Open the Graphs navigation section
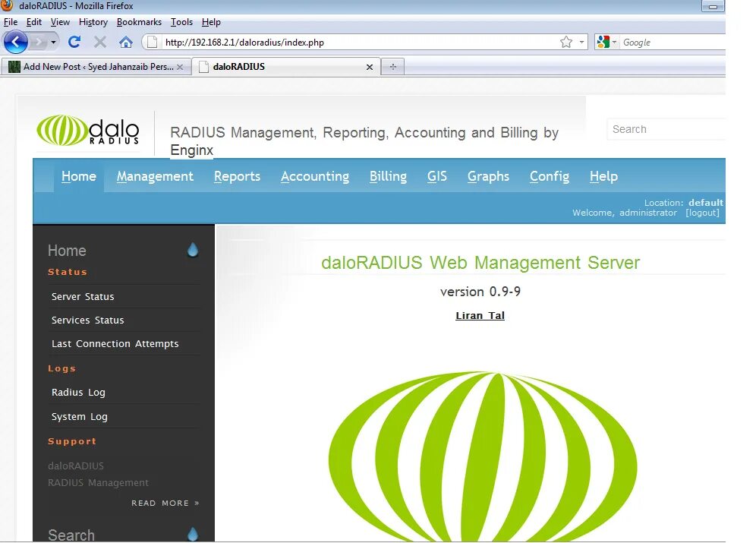756x543 pixels. tap(488, 176)
